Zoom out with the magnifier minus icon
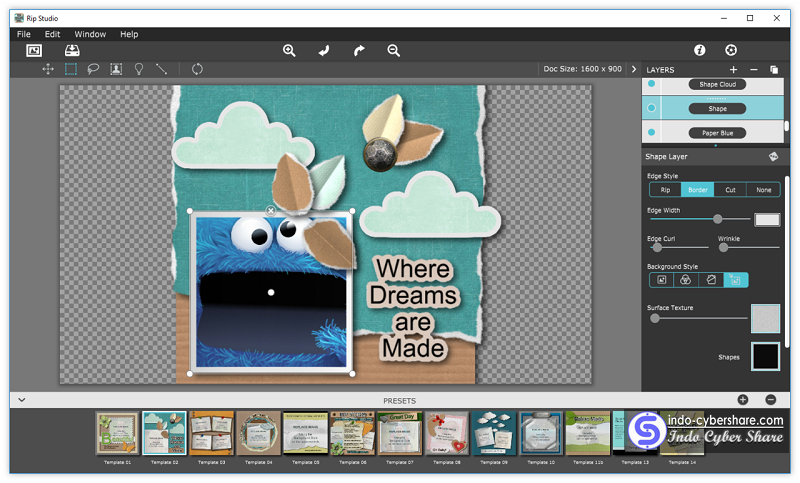 click(393, 50)
